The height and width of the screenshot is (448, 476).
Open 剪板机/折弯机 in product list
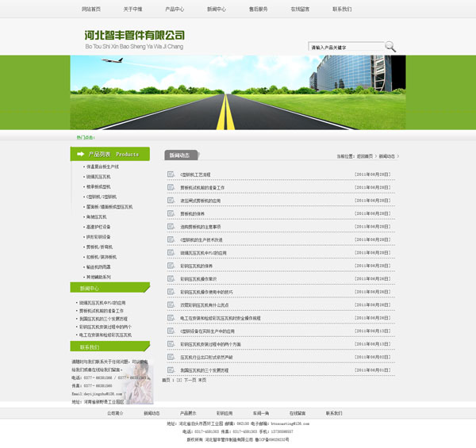click(x=99, y=247)
